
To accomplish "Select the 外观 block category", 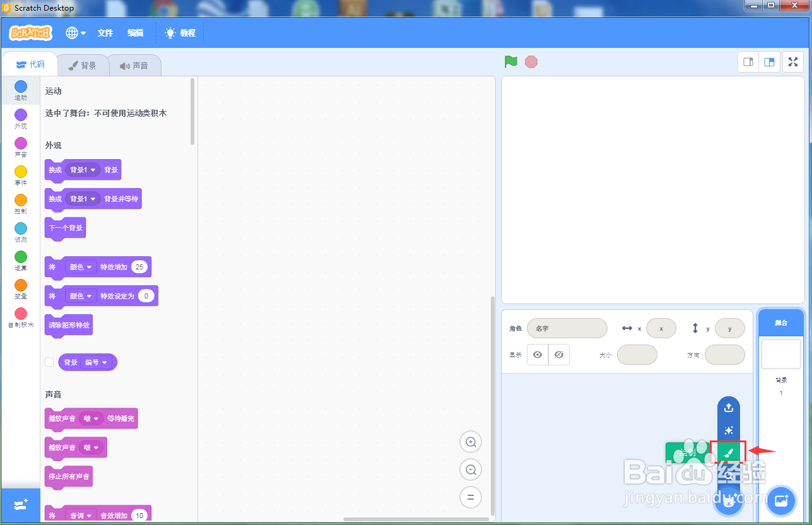I will (21, 119).
